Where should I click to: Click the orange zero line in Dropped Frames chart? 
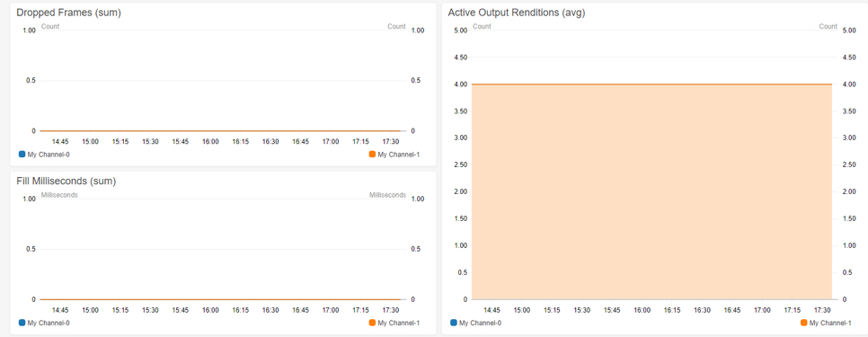point(220,131)
